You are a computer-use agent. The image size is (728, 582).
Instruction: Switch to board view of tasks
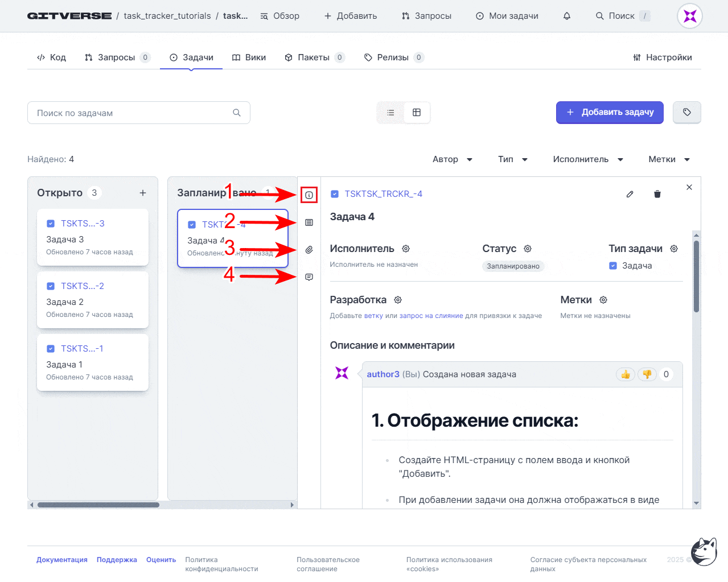click(x=417, y=113)
